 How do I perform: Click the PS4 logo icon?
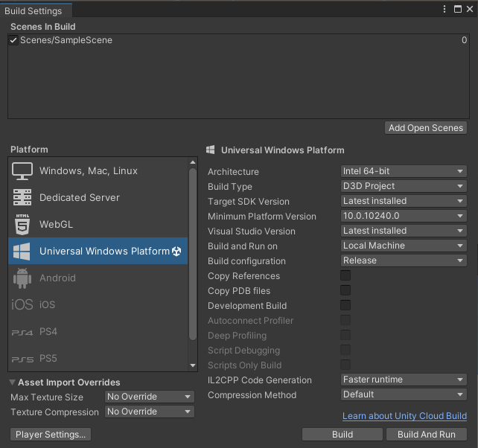click(x=22, y=333)
